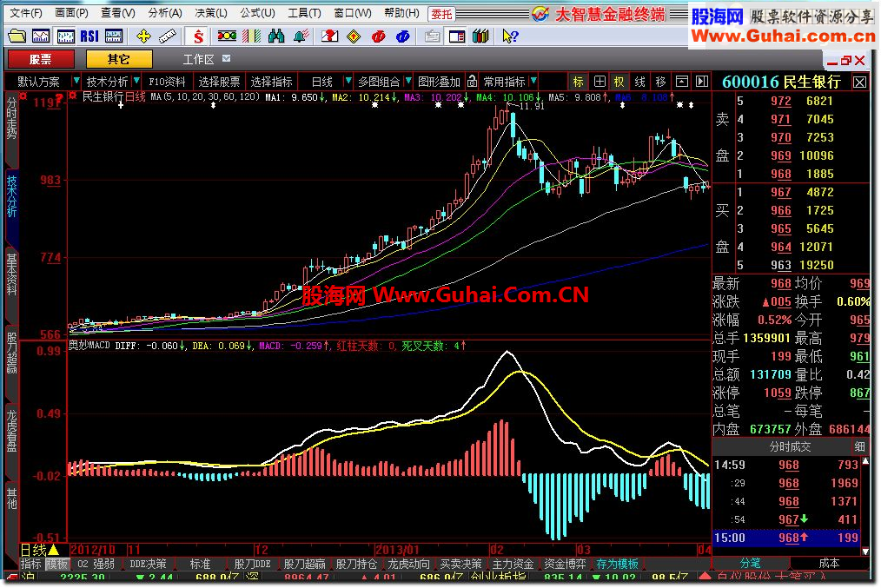The height and width of the screenshot is (588, 881).
Task: Click the 日线 yellow triangle at chart bottom
Action: [x=54, y=550]
